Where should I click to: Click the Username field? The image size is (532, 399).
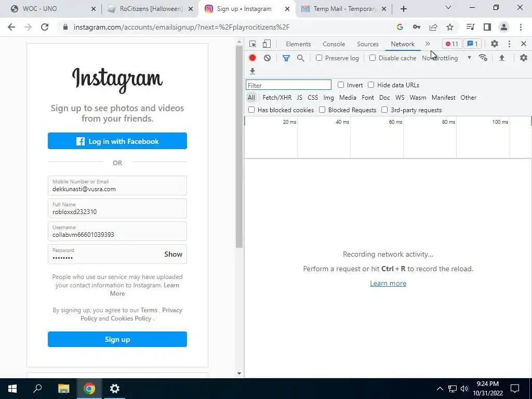(x=117, y=231)
